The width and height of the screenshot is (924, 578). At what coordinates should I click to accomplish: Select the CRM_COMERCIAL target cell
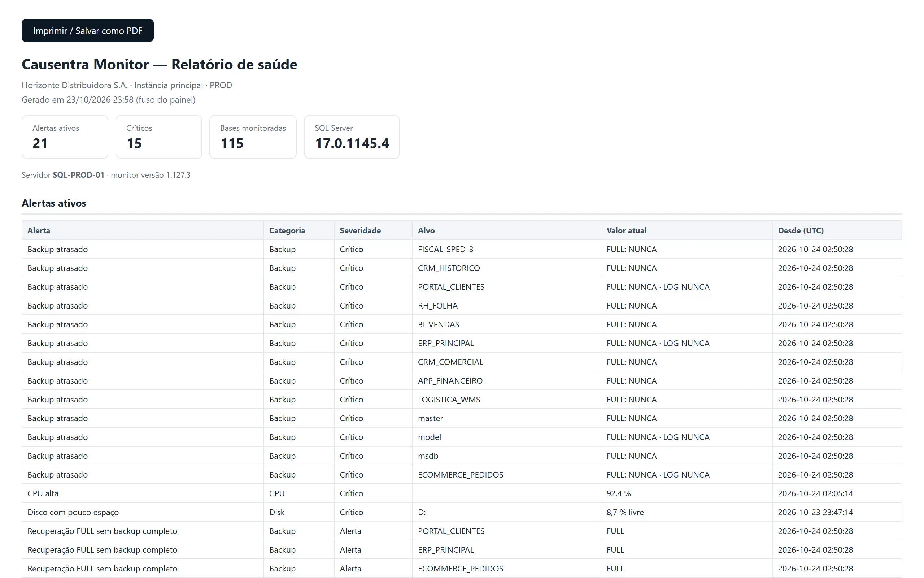coord(506,362)
